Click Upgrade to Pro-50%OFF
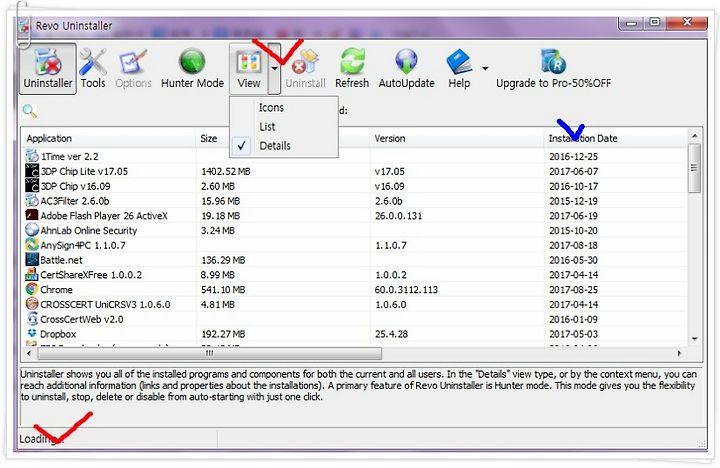720x468 pixels. point(553,69)
